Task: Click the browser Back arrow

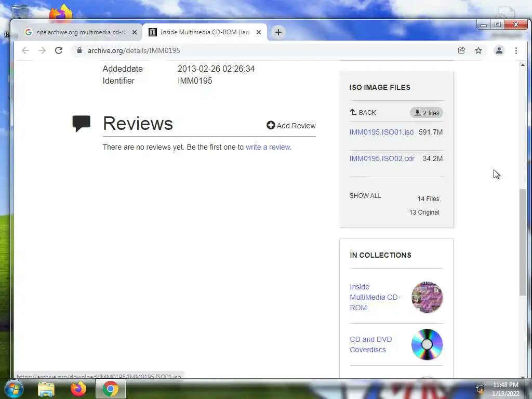Action: 25,50
